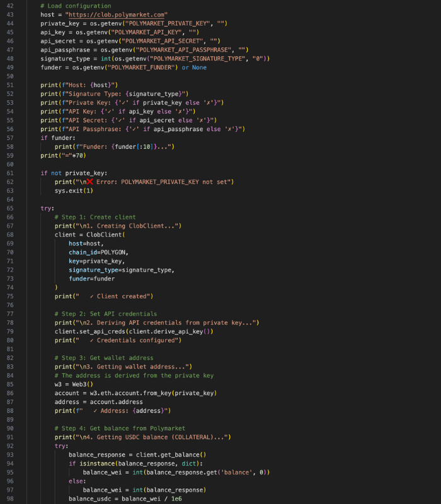Click "POLYMARKET_API_PASSPHRASE" string on line 47
Screen dimensions: 441x504
pyautogui.click(x=183, y=50)
